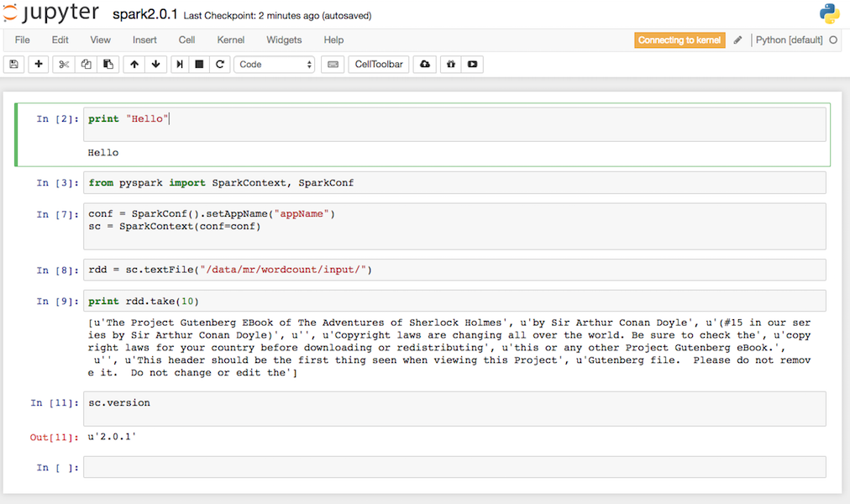Click the Last Checkpoint autosaved text
The height and width of the screenshot is (504, 850).
point(277,16)
